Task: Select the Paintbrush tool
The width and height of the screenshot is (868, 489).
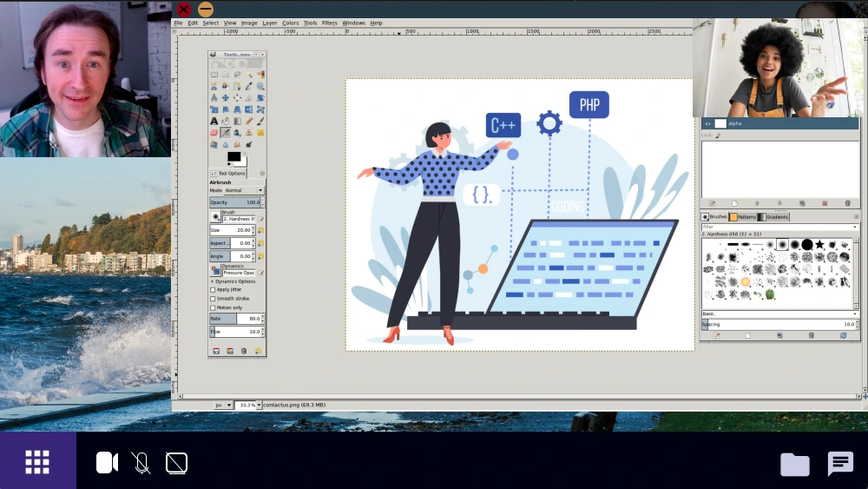Action: click(260, 121)
